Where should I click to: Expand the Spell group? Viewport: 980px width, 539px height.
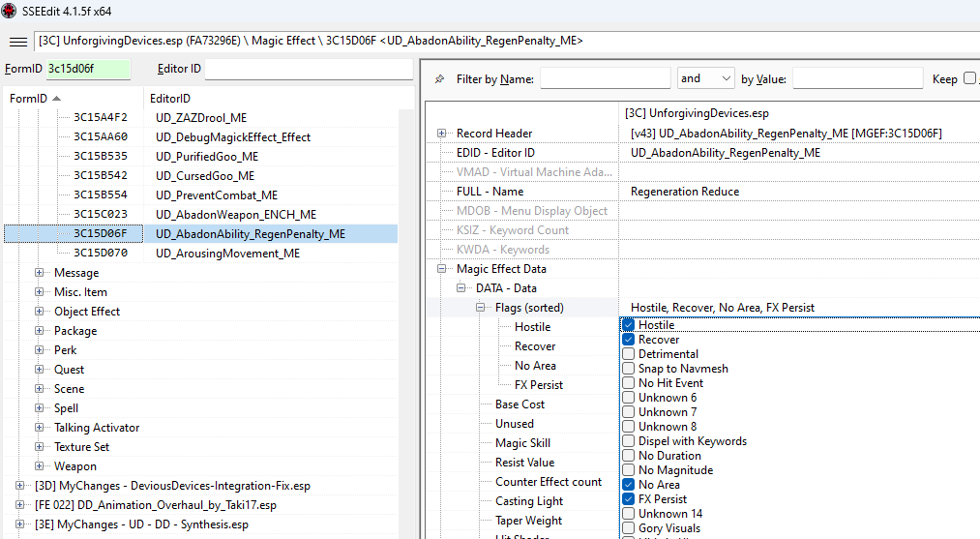coord(40,408)
